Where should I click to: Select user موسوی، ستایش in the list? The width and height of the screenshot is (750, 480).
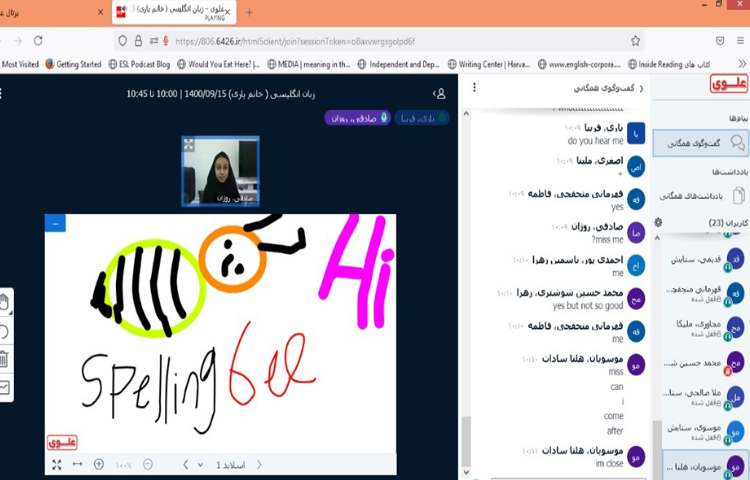pos(703,432)
